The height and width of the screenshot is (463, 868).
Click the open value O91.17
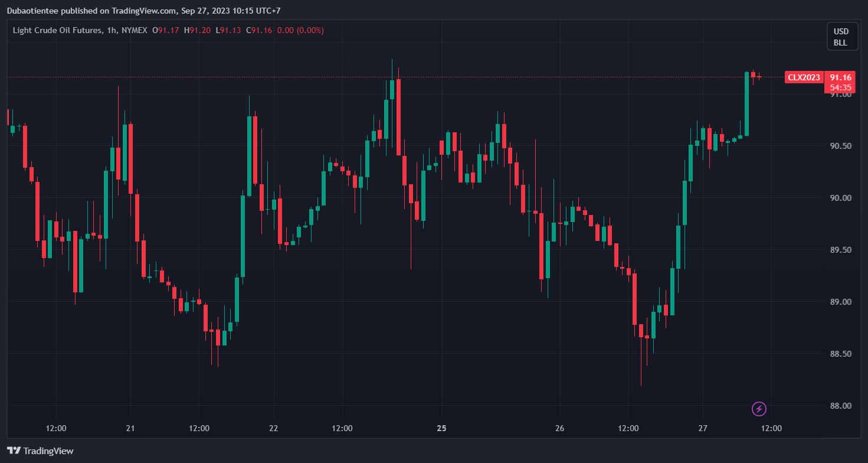coord(166,30)
